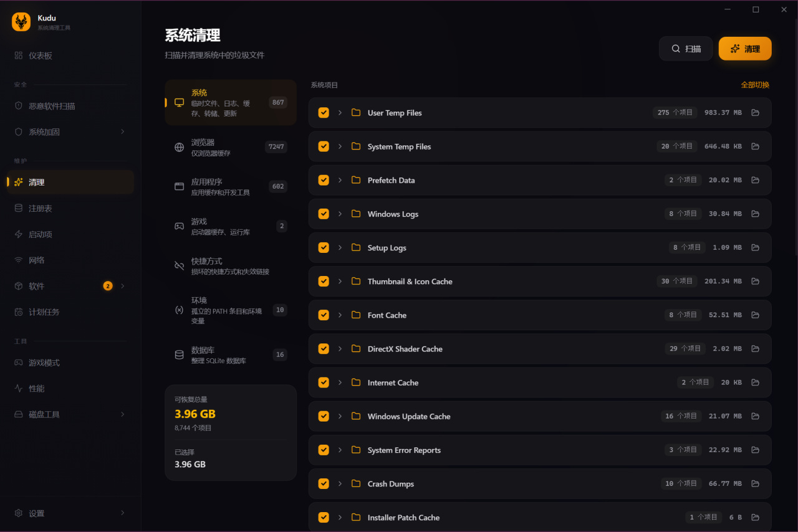Click the orange 清理 clean button
The height and width of the screenshot is (532, 798).
pyautogui.click(x=745, y=49)
